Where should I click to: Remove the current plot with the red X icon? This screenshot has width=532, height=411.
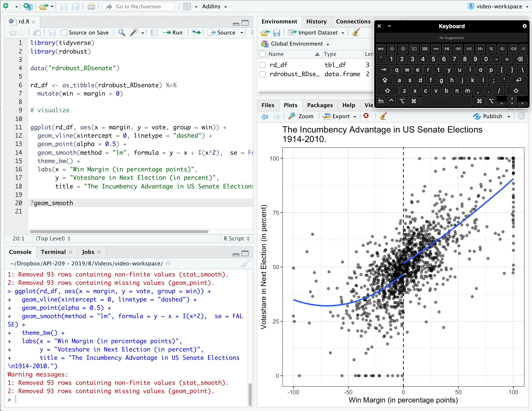(366, 116)
